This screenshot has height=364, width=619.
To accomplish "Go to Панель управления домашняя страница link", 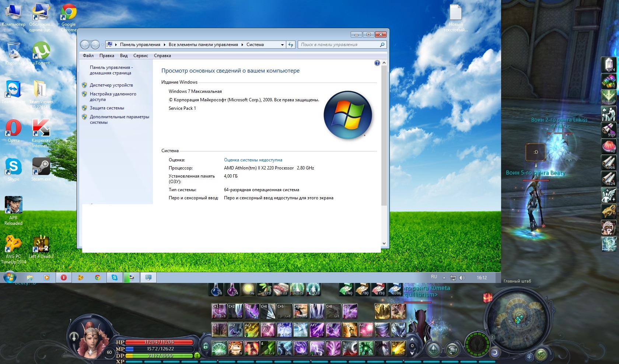I will (x=111, y=70).
